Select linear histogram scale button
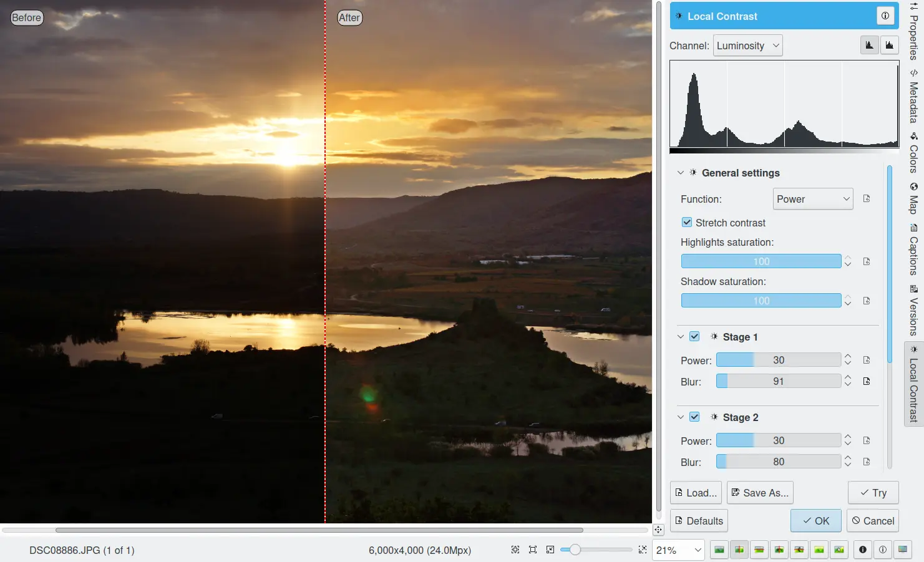Image resolution: width=924 pixels, height=562 pixels. point(869,46)
